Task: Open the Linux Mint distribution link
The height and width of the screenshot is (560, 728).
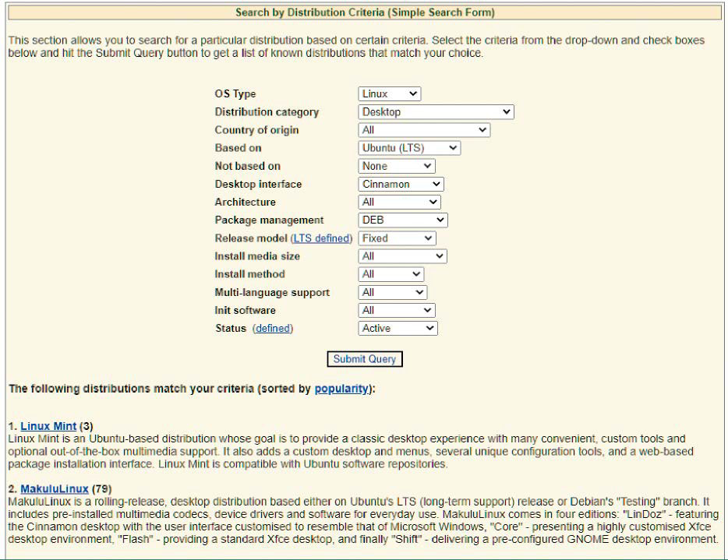Action: click(x=48, y=427)
